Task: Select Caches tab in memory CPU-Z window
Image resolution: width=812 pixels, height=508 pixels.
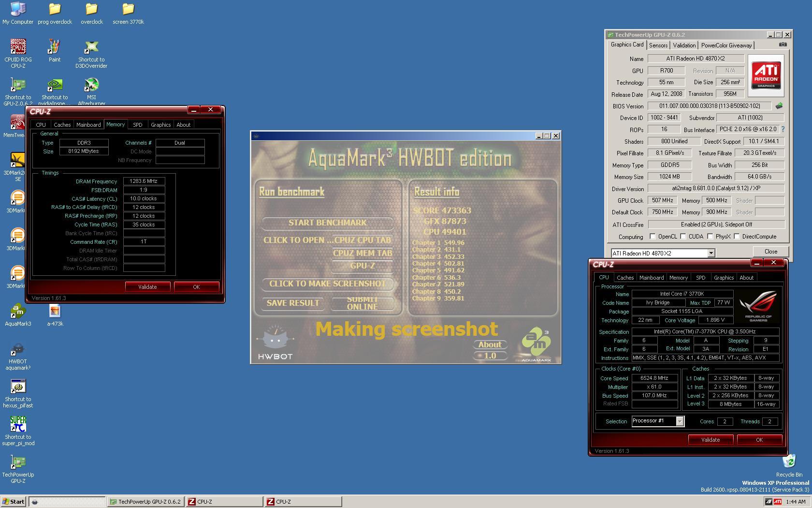Action: [62, 124]
